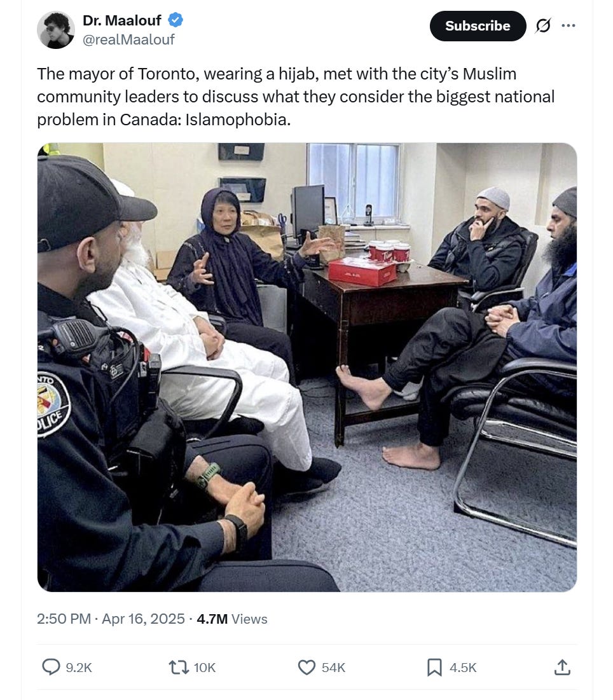Click the 4.5K bookmarks count
Screen dimensions: 613x700
coord(463,668)
